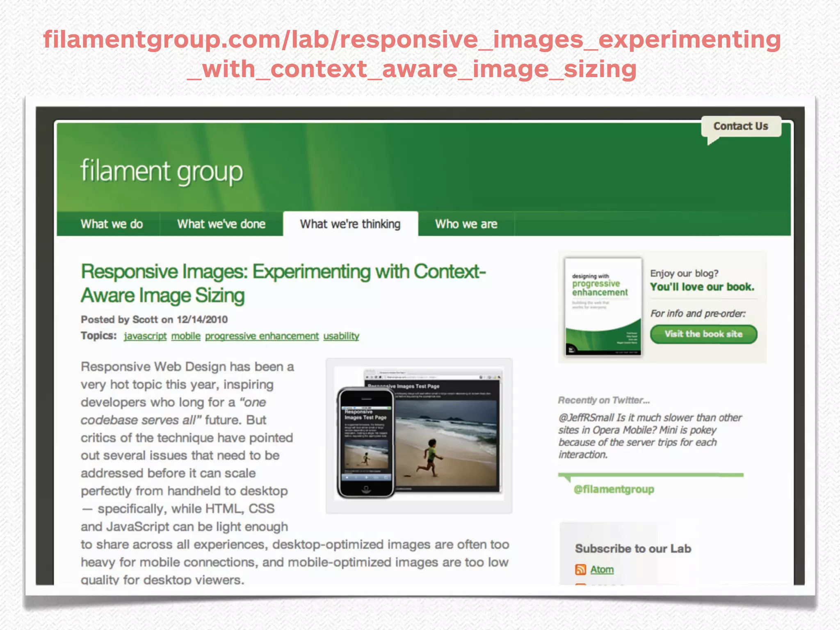
Task: Click the Contact Us speech bubble
Action: (x=741, y=127)
